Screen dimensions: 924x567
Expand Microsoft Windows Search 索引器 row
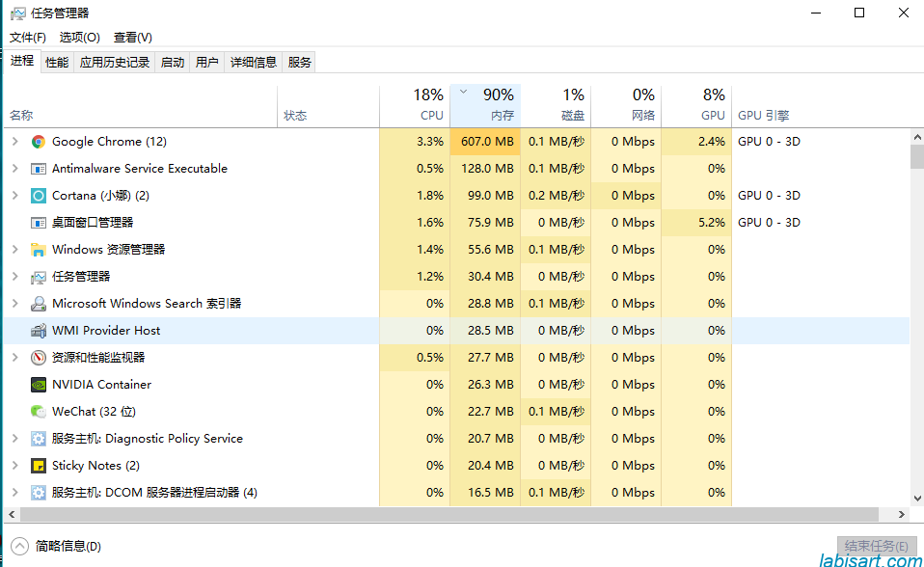15,304
